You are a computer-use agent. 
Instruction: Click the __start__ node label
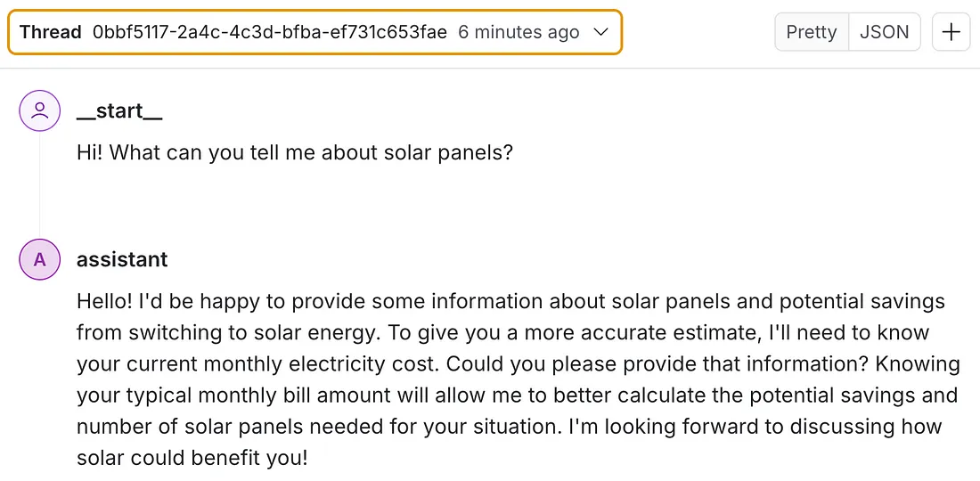click(x=119, y=110)
